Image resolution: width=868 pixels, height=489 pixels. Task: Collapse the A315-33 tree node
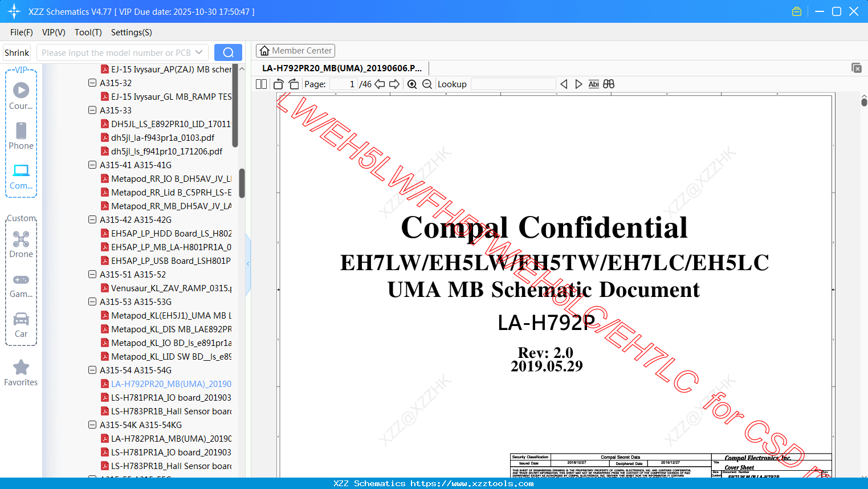tap(92, 110)
